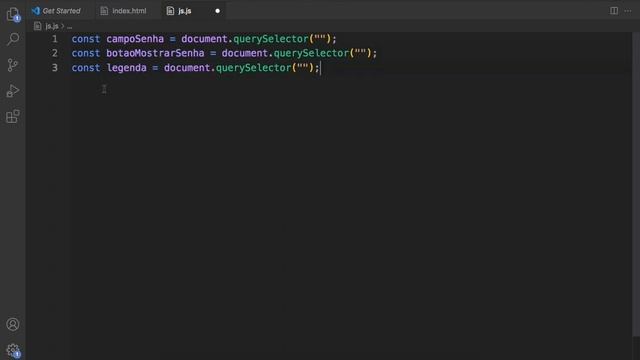Click document on line 2
Viewport: 640px width, 360px height.
(x=245, y=53)
